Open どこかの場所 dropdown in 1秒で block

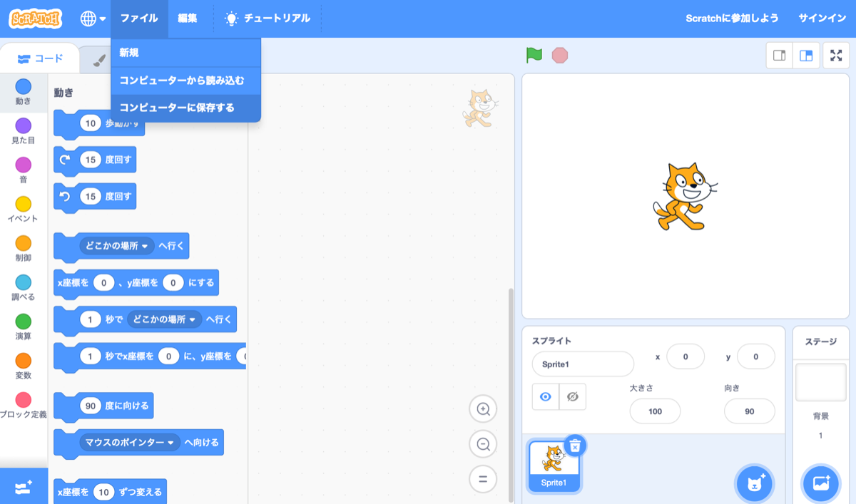click(x=164, y=319)
